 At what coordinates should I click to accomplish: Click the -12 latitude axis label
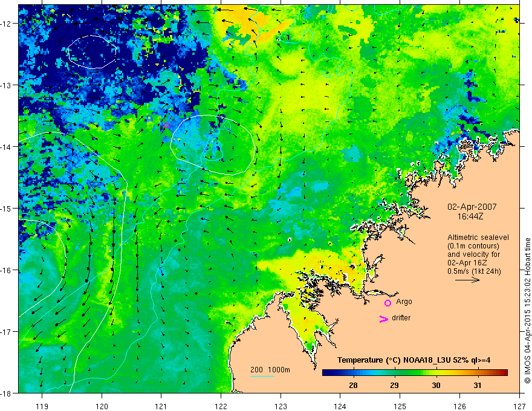(x=7, y=24)
